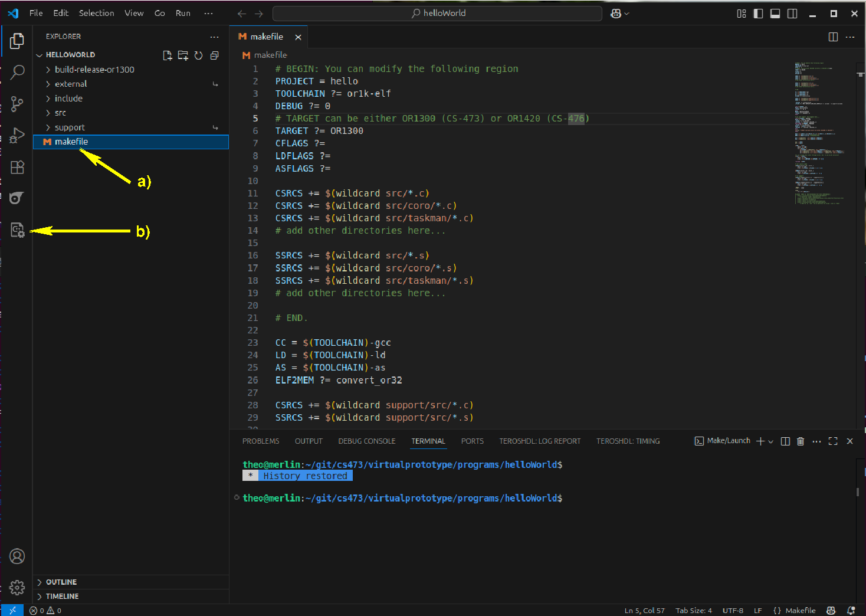Open the Edit menu
The width and height of the screenshot is (866, 616).
click(x=61, y=13)
